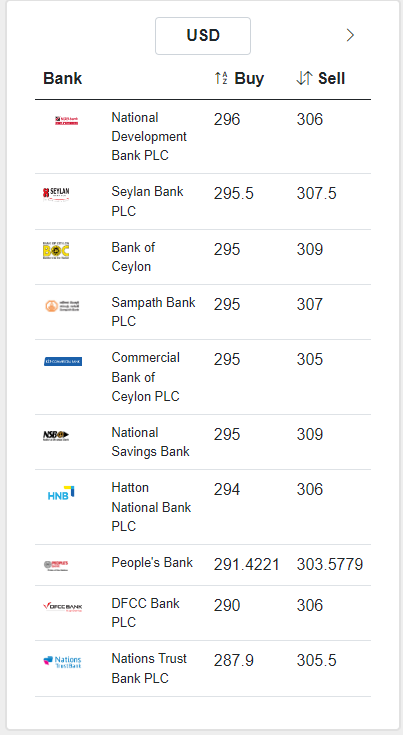Click the Sampath Bank logo

[62, 306]
